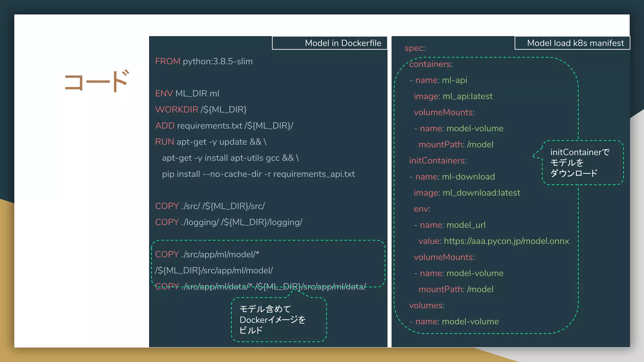Click the 'モデル含めて Dockerイメージを ビルド' callout
This screenshot has height=362, width=644.
point(279,320)
